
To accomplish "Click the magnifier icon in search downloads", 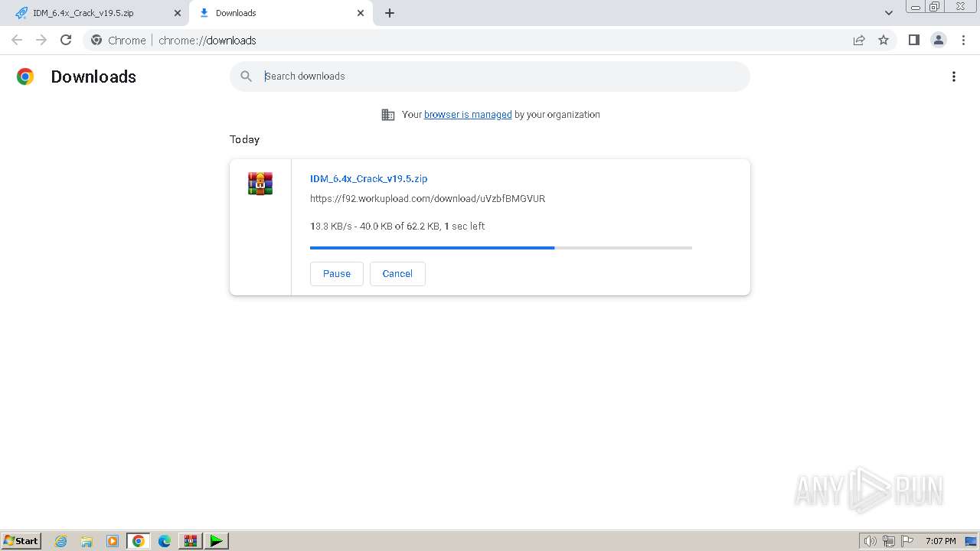I will (x=246, y=77).
